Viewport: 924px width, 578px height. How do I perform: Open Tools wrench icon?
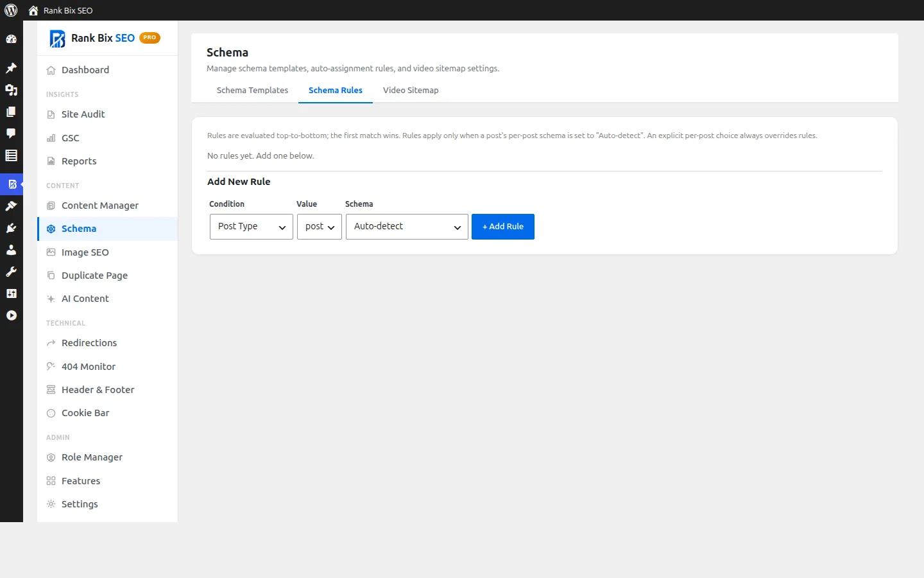[x=11, y=272]
